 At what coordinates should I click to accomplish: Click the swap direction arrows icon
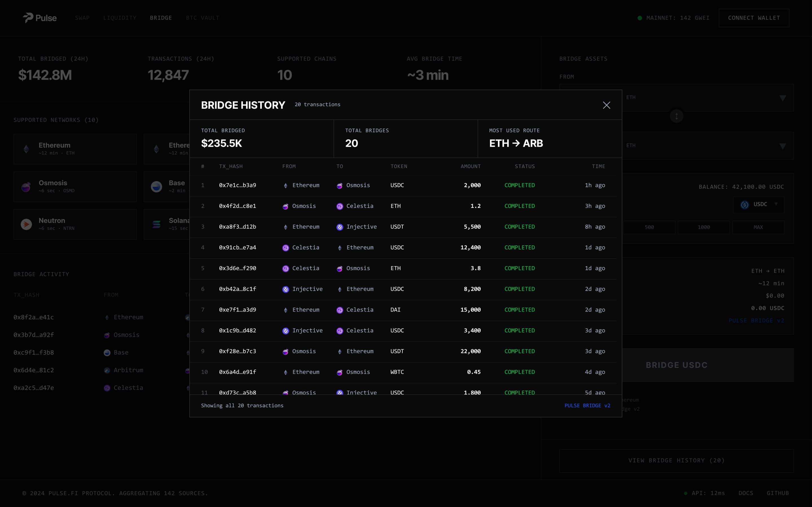point(676,116)
